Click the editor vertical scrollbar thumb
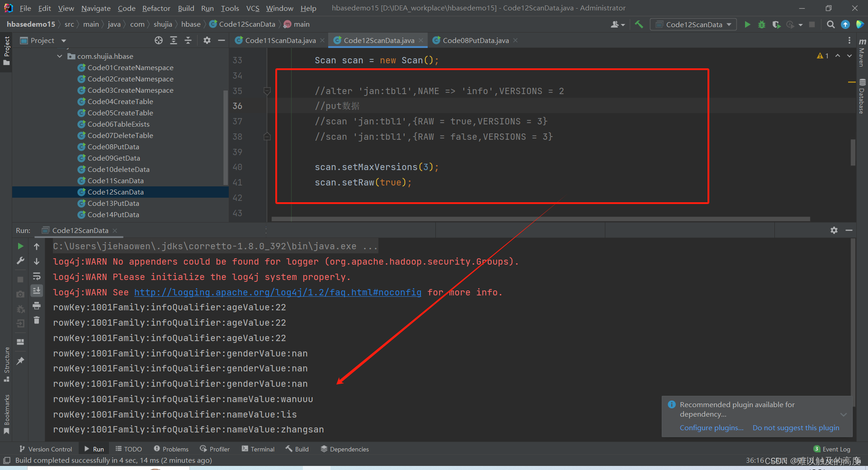Image resolution: width=868 pixels, height=470 pixels. coord(853,152)
